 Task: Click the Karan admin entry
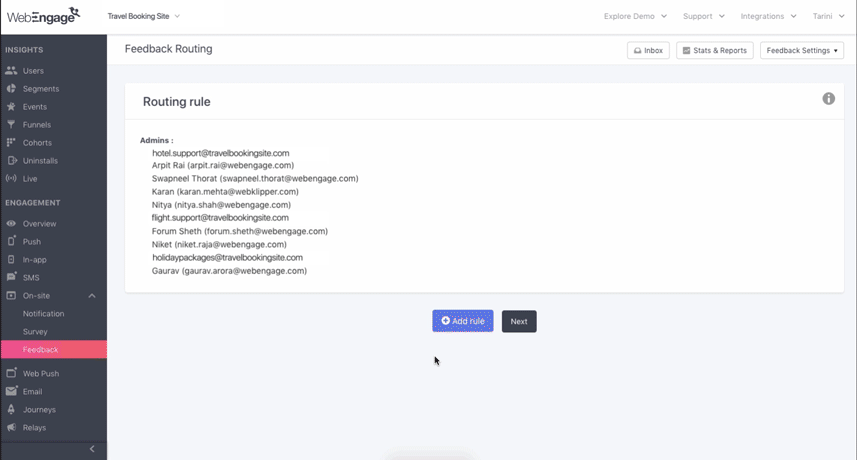click(225, 191)
